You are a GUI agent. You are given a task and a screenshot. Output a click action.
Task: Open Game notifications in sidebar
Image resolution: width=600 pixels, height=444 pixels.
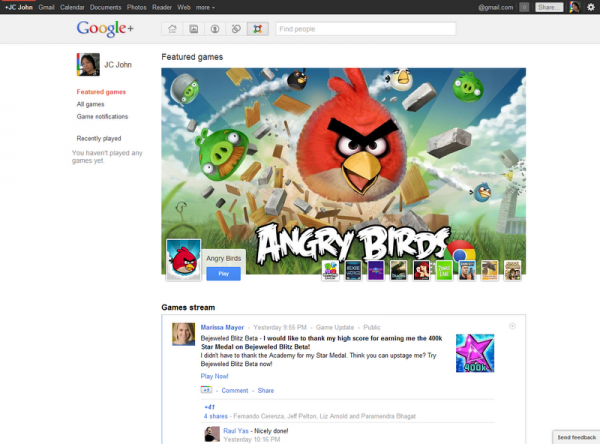[102, 116]
